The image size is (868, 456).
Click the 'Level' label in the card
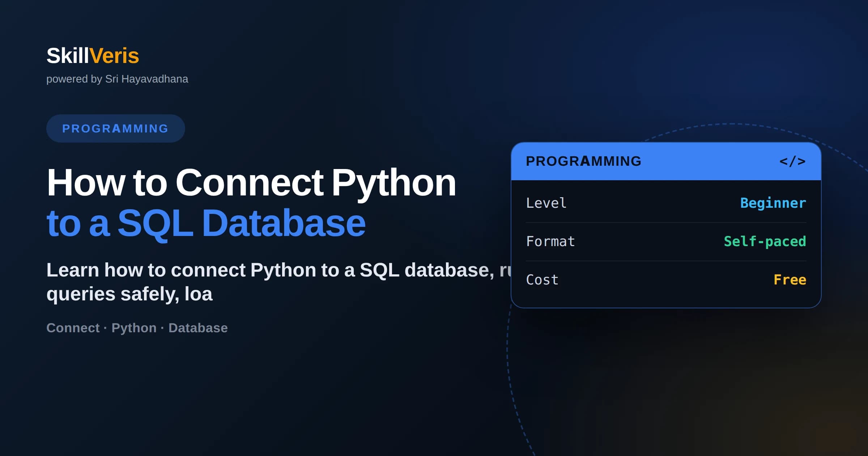pyautogui.click(x=546, y=203)
